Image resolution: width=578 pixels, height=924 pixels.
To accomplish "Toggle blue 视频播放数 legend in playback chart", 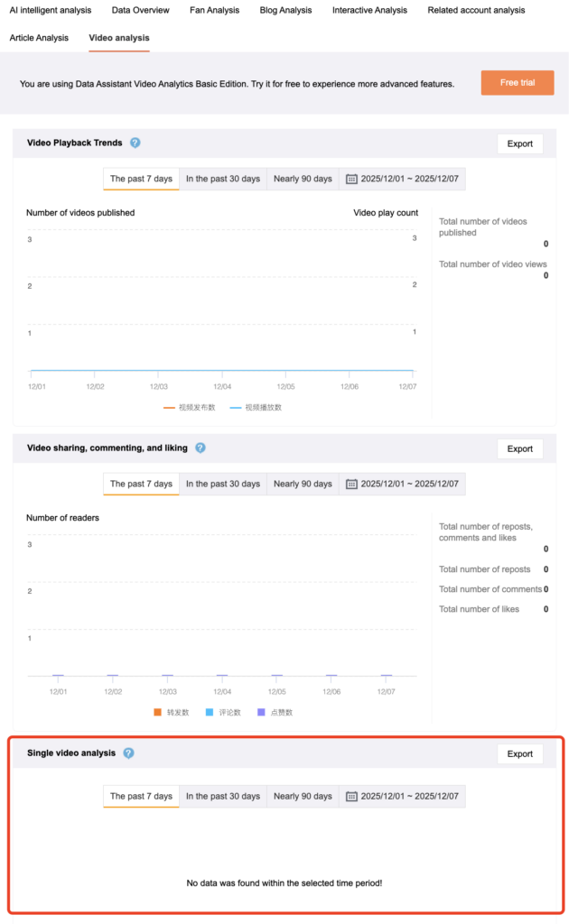I will pyautogui.click(x=256, y=408).
